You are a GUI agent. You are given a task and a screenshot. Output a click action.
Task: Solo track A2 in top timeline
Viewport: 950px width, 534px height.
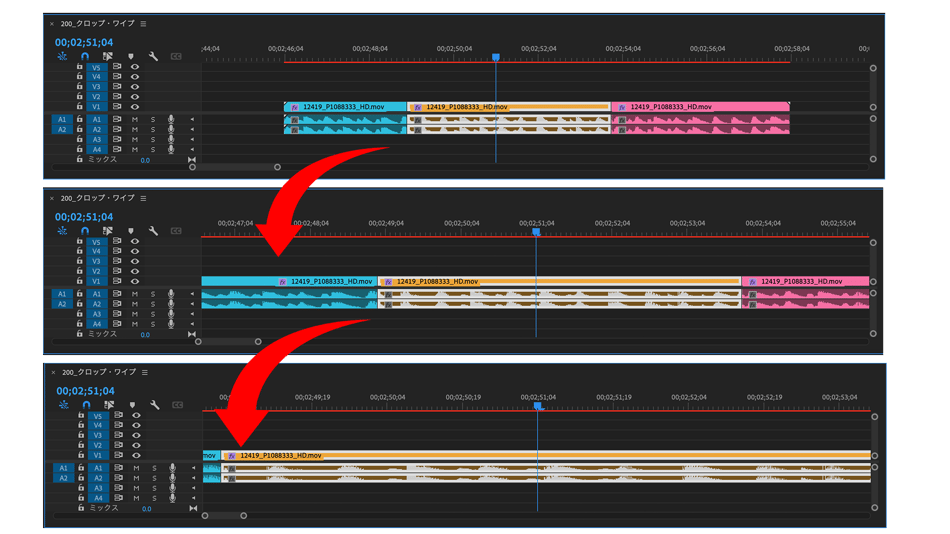(153, 130)
